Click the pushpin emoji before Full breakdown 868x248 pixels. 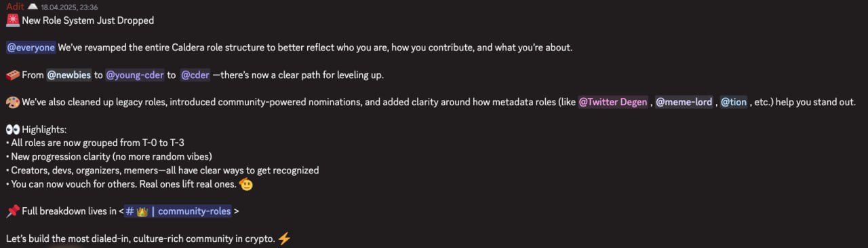pos(12,211)
